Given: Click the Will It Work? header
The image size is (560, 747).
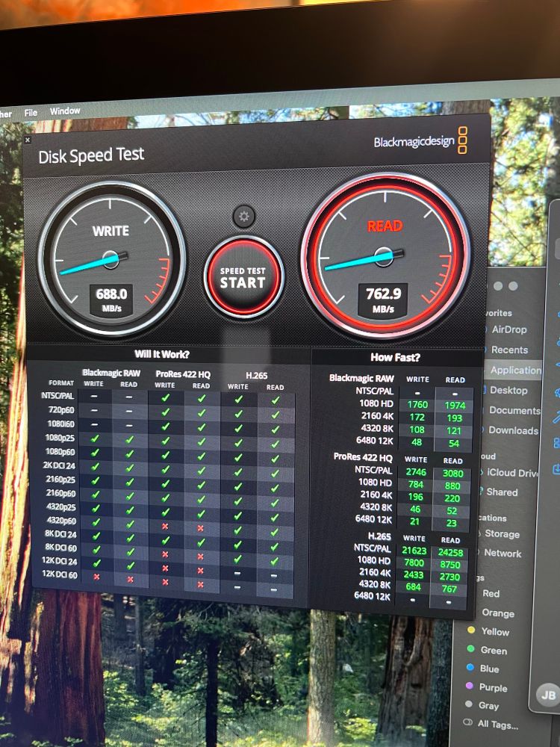Looking at the screenshot, I should pyautogui.click(x=162, y=354).
